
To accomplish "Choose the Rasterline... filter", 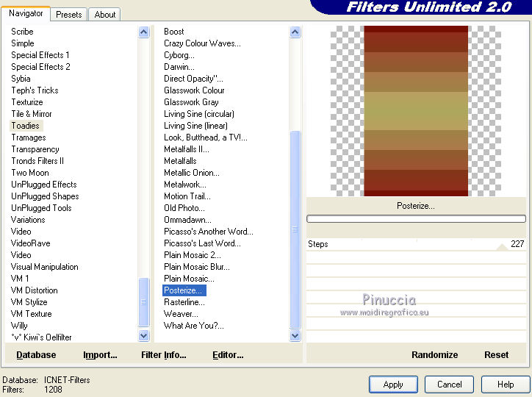I will tap(184, 302).
